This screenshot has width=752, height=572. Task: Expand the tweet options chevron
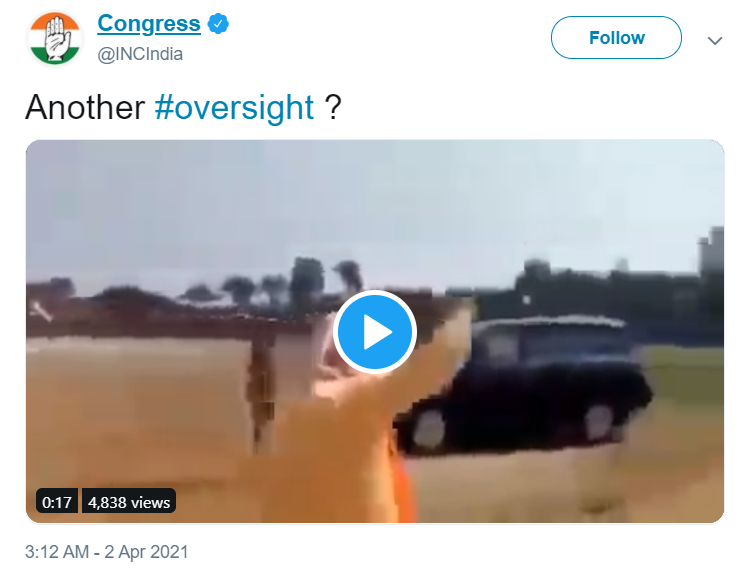[715, 40]
